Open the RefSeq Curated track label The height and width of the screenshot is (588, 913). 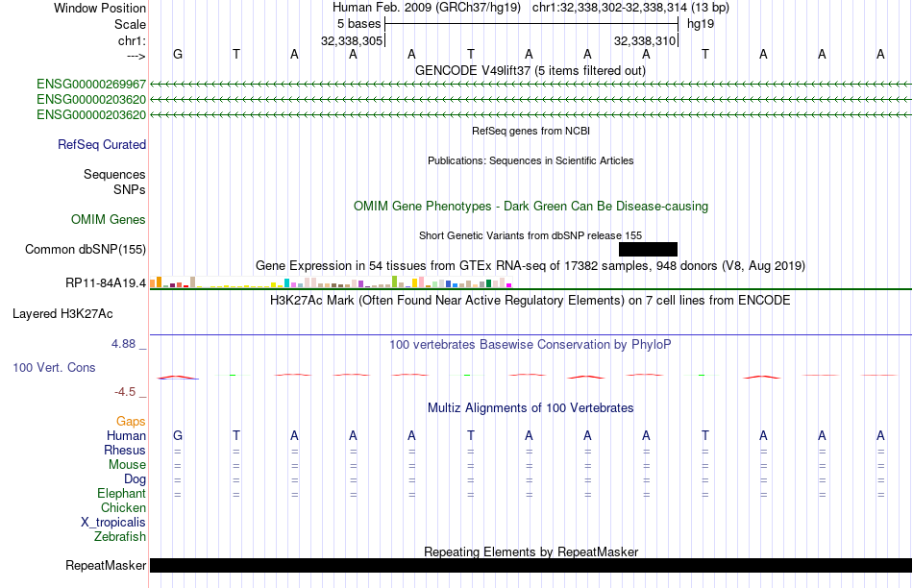102,144
